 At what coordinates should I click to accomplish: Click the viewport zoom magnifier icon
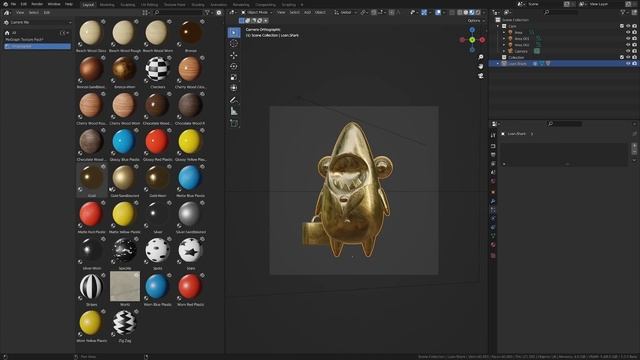point(481,57)
